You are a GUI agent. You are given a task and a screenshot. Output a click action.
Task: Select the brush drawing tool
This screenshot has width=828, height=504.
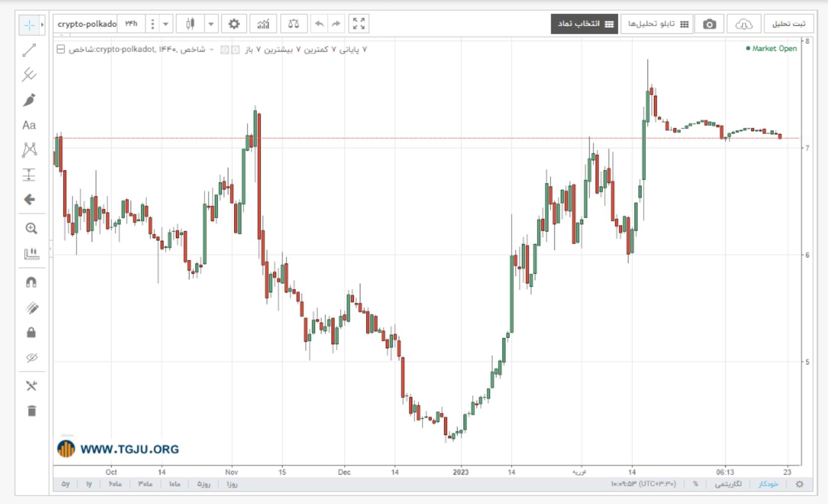click(29, 100)
